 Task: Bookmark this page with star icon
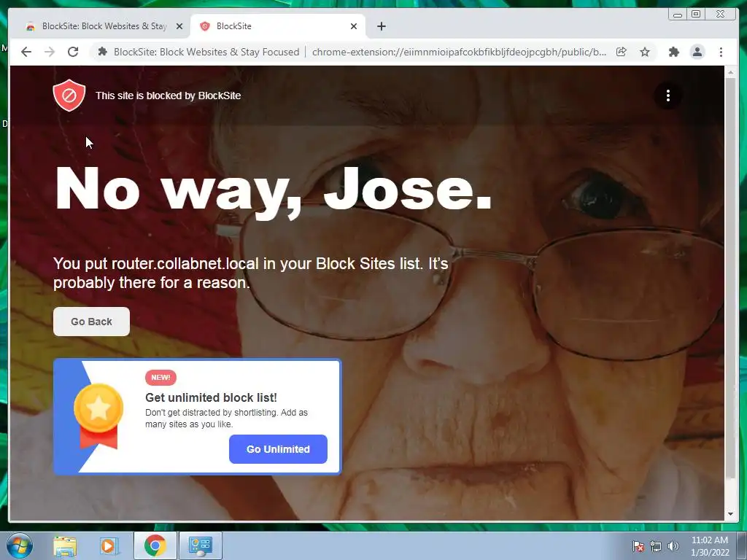click(x=645, y=52)
